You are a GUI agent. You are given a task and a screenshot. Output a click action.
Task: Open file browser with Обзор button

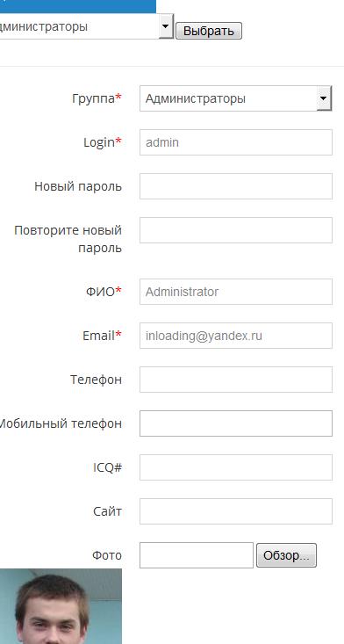286,555
